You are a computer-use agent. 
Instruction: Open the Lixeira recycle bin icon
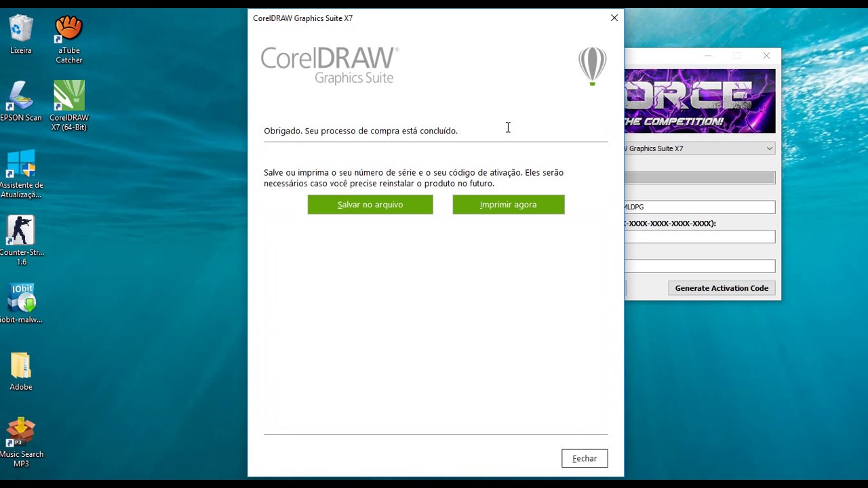coord(21,35)
